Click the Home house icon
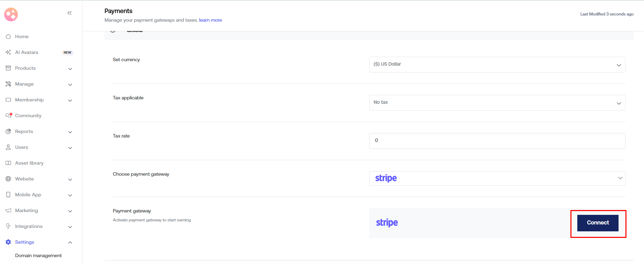 click(x=8, y=36)
